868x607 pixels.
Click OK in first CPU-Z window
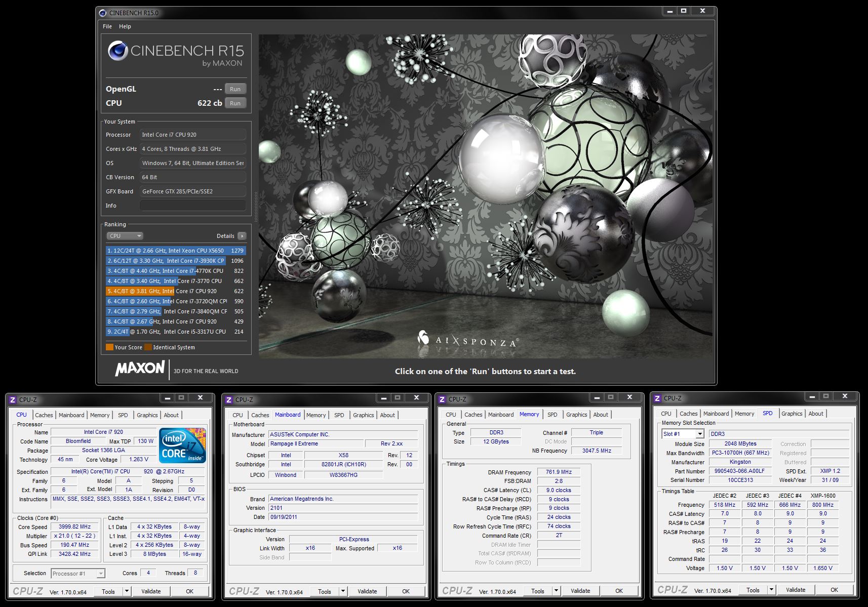tap(190, 591)
